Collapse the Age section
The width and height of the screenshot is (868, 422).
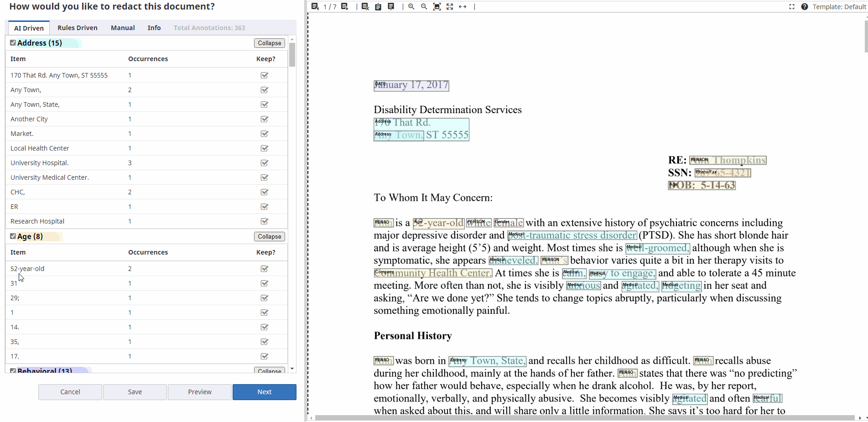[269, 236]
